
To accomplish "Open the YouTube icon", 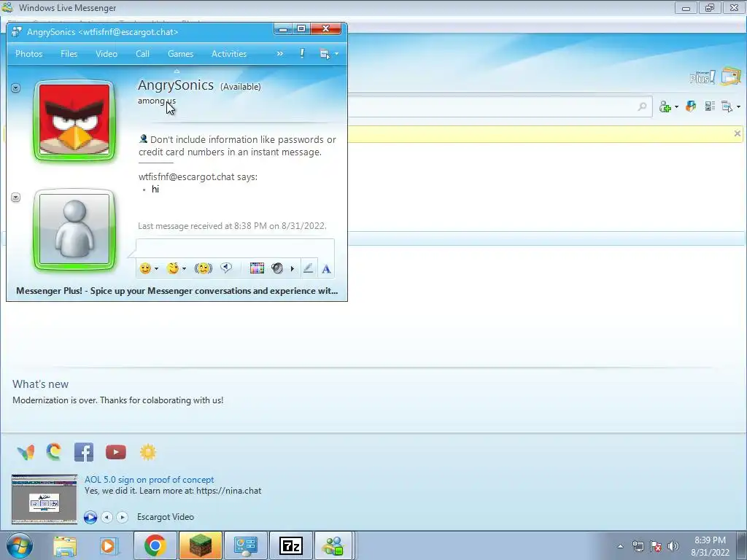I will point(116,452).
